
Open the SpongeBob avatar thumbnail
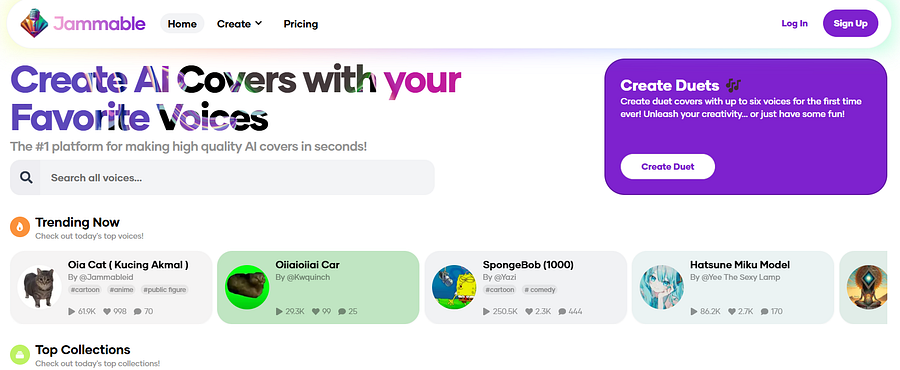pos(454,287)
